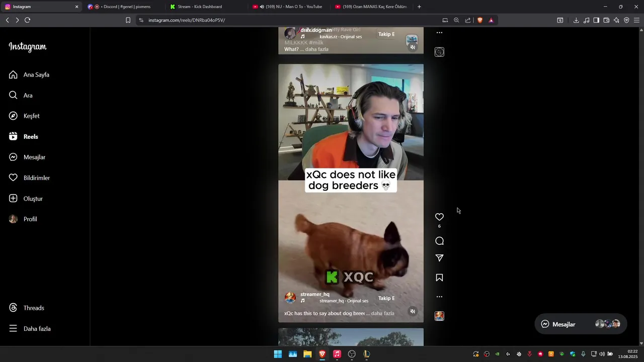Open the audio disc icon of the top reel
This screenshot has width=644, height=362.
439,52
